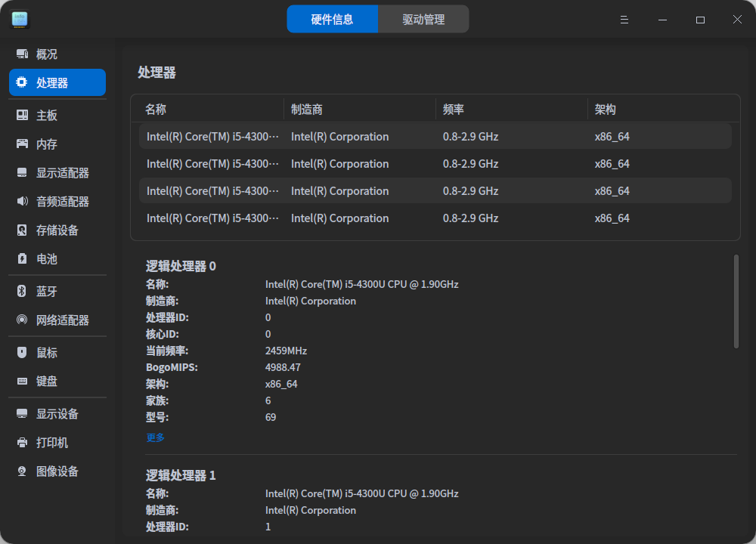Select the 主板 motherboard icon

tap(22, 116)
